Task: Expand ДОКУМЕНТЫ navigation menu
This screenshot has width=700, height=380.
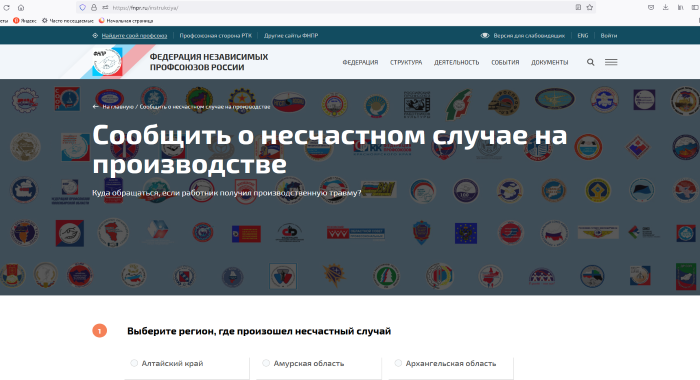Action: [x=550, y=63]
